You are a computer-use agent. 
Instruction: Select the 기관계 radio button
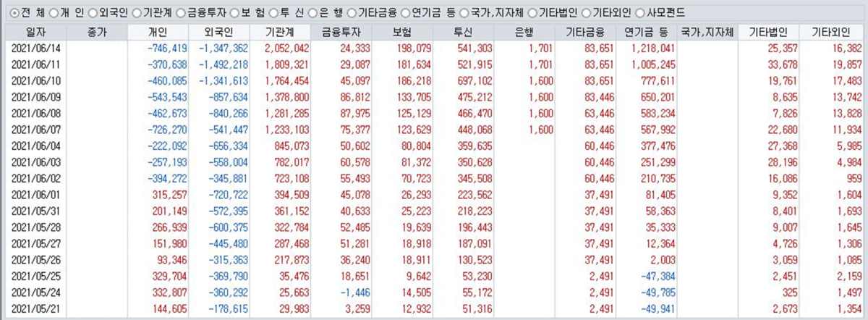click(136, 12)
